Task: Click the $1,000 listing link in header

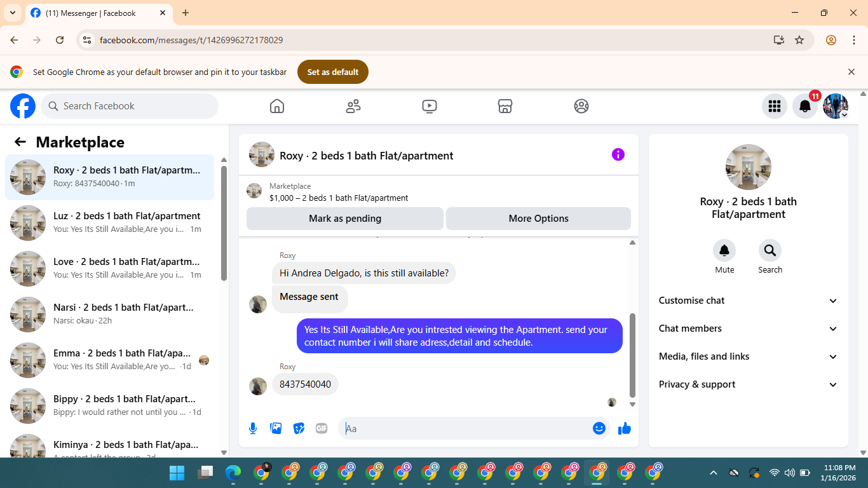Action: (339, 198)
